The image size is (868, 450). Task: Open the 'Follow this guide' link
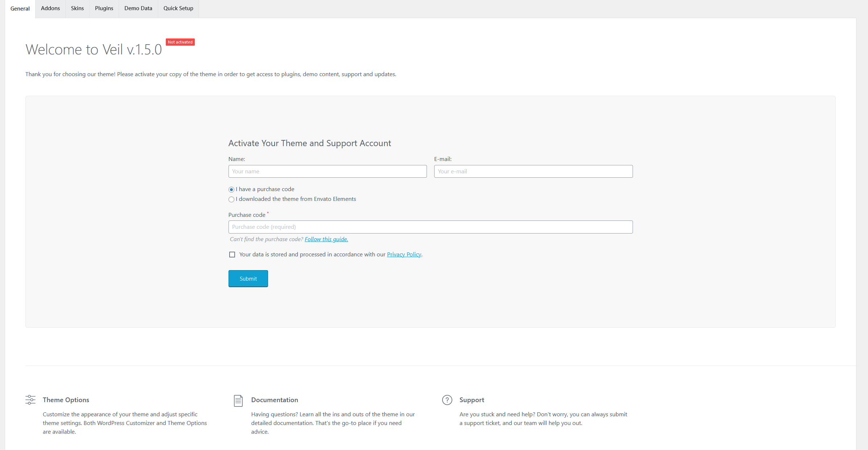(x=326, y=239)
